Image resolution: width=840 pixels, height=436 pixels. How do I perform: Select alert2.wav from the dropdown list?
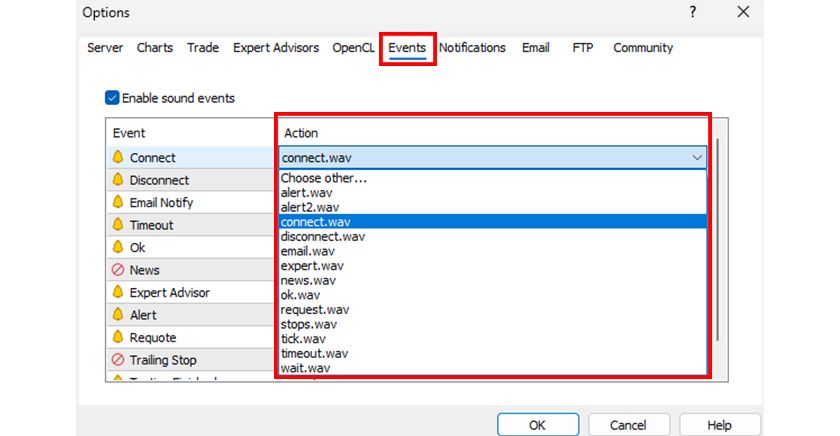pyautogui.click(x=310, y=207)
